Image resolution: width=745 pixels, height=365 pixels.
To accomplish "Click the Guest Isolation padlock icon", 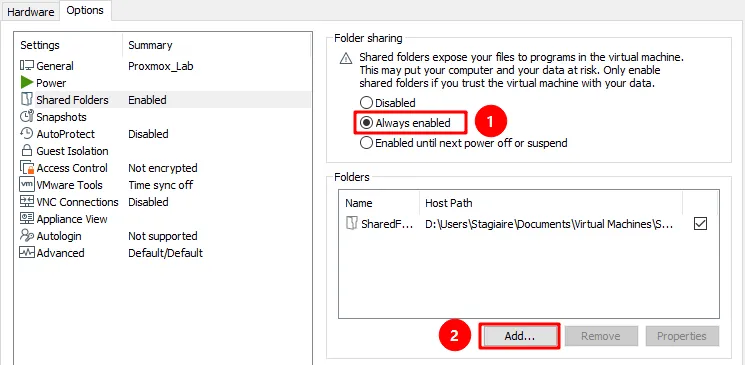I will tap(27, 151).
